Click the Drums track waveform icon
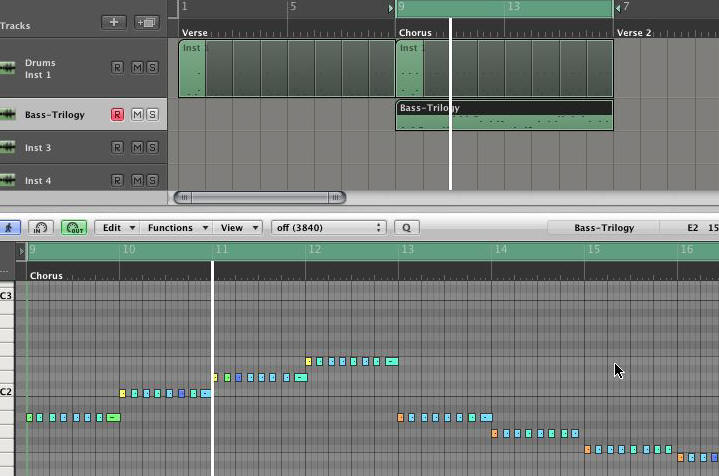Viewport: 719px width, 476px height. point(8,68)
